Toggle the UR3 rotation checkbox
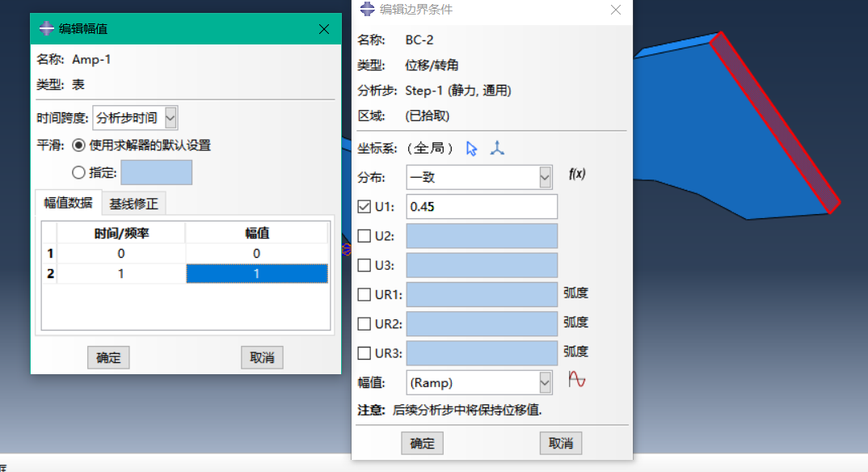Screen dimensions: 868x472 tap(364, 353)
